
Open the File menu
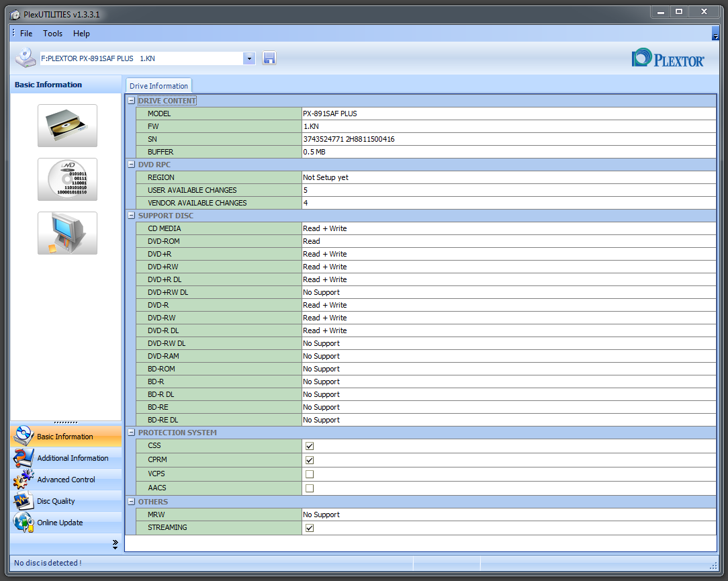pyautogui.click(x=26, y=34)
